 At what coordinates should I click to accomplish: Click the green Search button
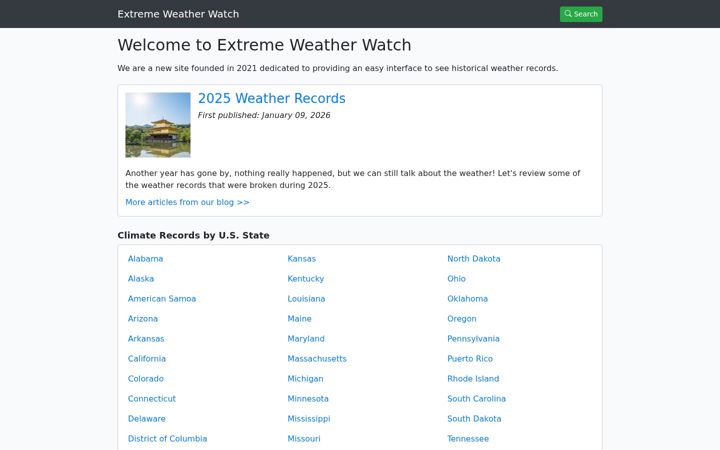581,14
